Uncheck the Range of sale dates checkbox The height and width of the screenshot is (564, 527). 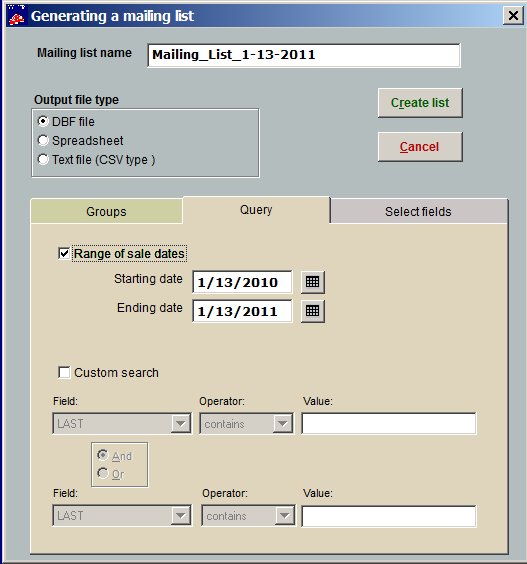tap(64, 253)
